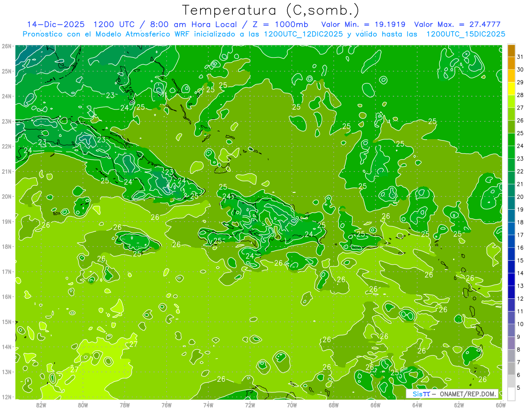
Task: Click the 66W longitude axis label
Action: point(375,405)
